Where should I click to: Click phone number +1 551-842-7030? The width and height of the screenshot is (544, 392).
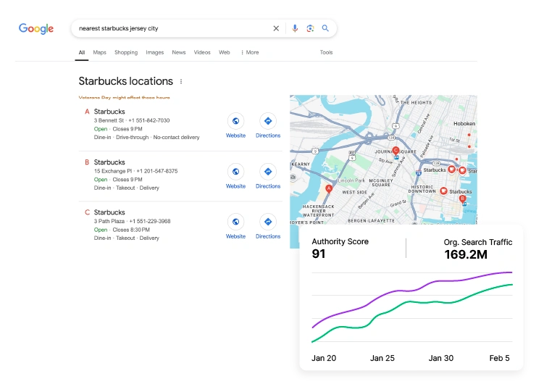148,120
